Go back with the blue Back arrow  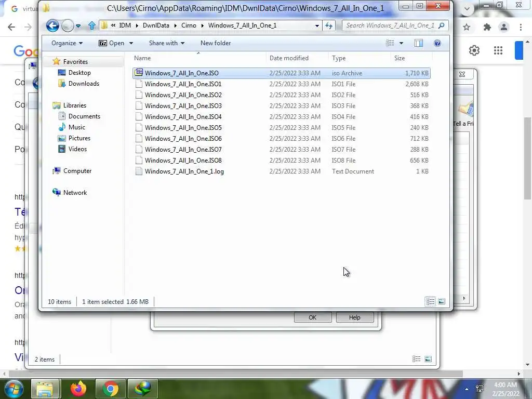[x=52, y=25]
